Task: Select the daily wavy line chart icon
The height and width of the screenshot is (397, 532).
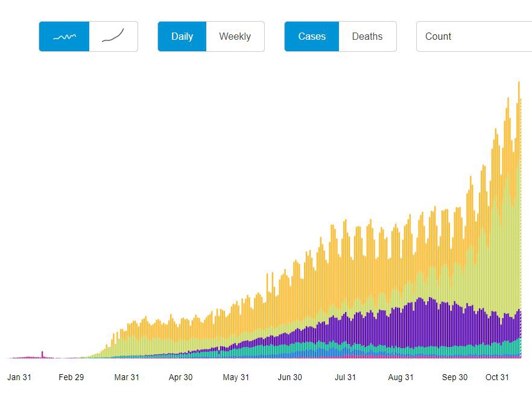Action: click(65, 37)
